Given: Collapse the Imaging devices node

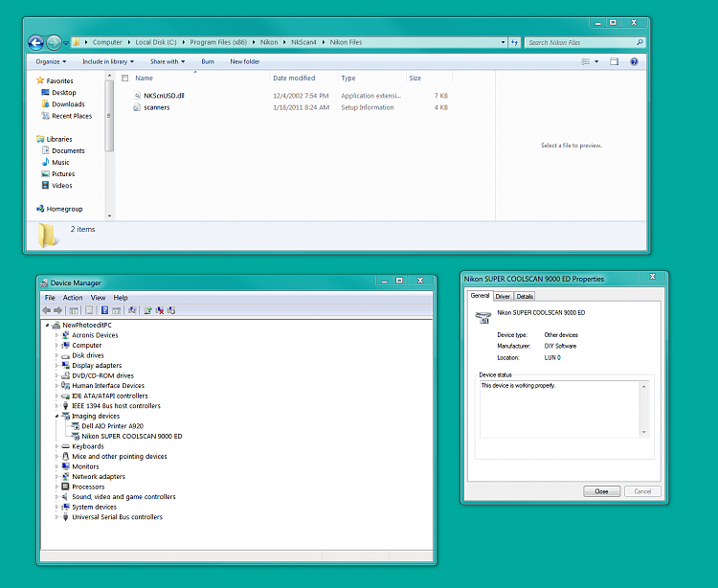Looking at the screenshot, I should (x=56, y=416).
